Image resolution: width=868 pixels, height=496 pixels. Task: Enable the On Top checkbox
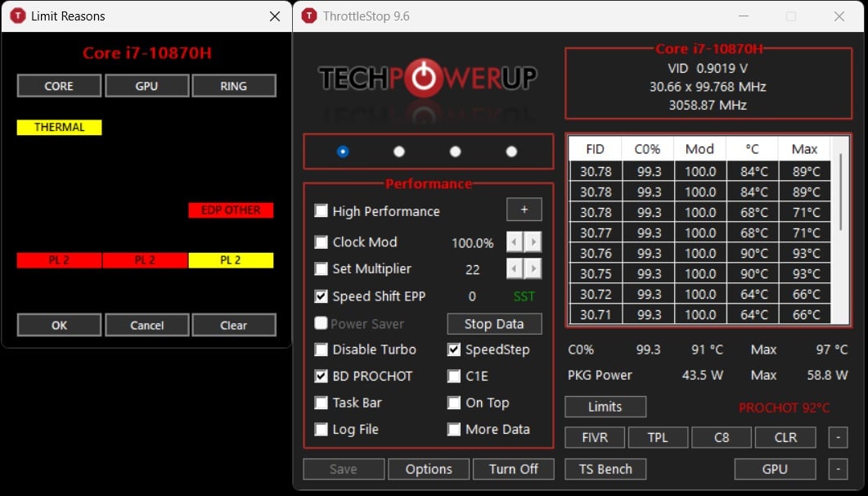click(454, 403)
